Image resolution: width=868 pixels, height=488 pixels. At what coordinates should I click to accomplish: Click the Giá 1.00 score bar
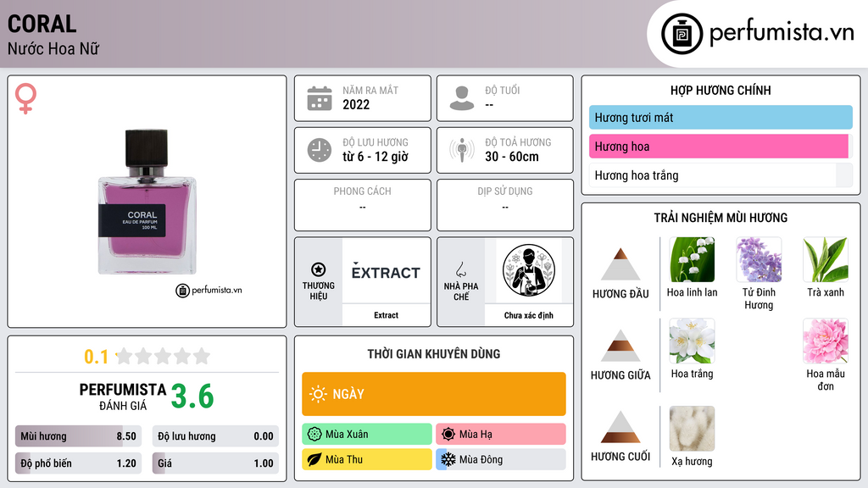click(x=215, y=463)
